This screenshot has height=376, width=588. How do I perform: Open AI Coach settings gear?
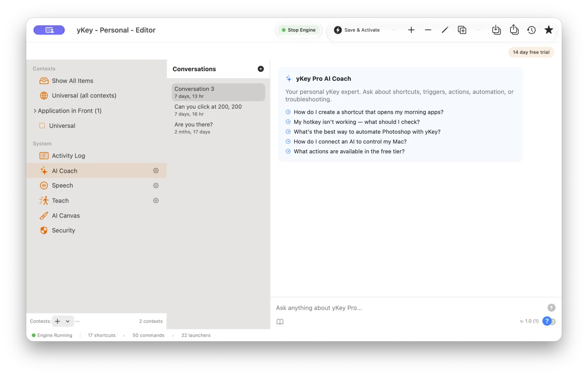156,171
